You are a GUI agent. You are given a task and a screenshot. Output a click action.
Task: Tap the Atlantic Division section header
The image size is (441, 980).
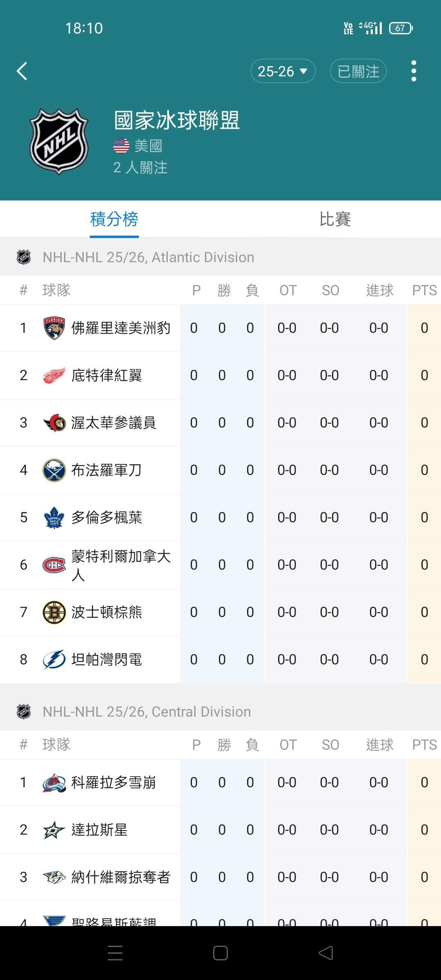tap(148, 257)
